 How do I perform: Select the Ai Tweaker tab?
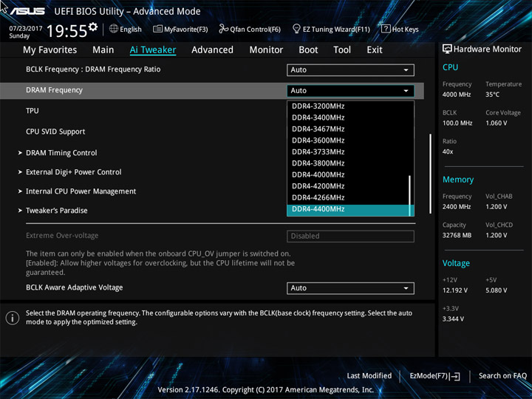153,50
